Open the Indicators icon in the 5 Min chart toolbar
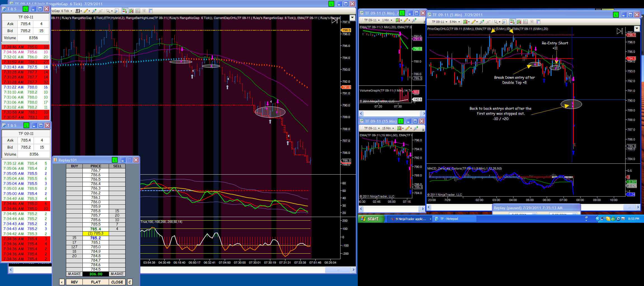Screen dimensions: 644x286 [519, 22]
